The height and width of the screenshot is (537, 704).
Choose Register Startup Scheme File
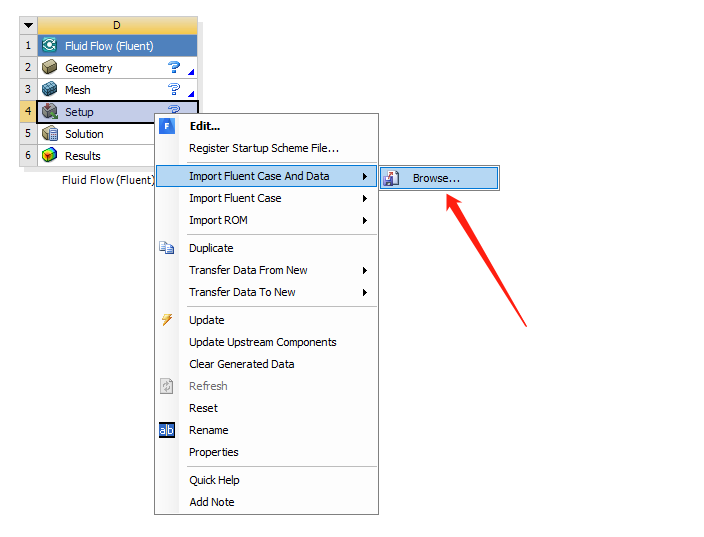(264, 148)
